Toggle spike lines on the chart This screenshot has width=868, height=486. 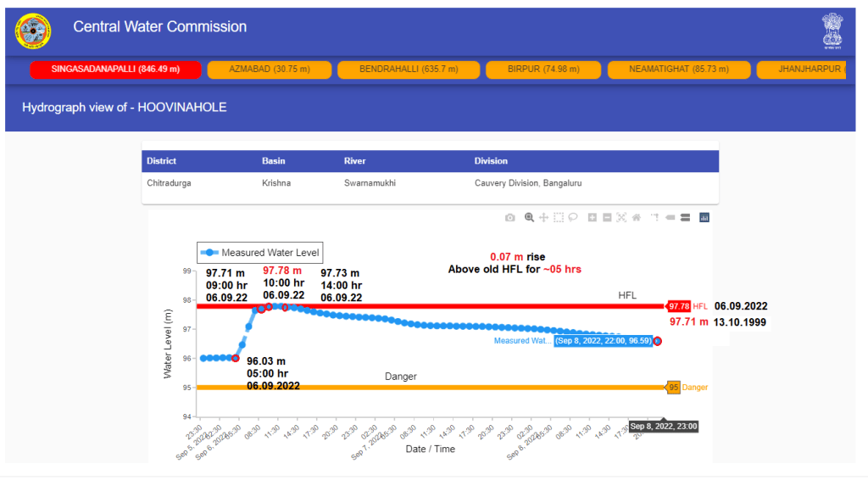click(x=654, y=218)
